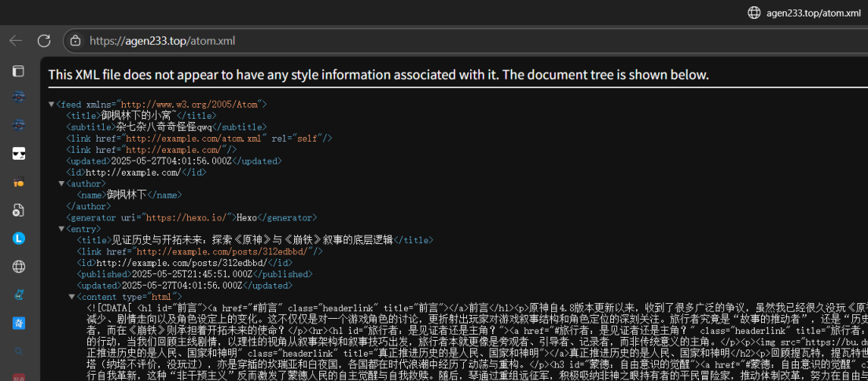Screen dimensions: 868x381
Task: Collapse the content type html element
Action: [72, 297]
